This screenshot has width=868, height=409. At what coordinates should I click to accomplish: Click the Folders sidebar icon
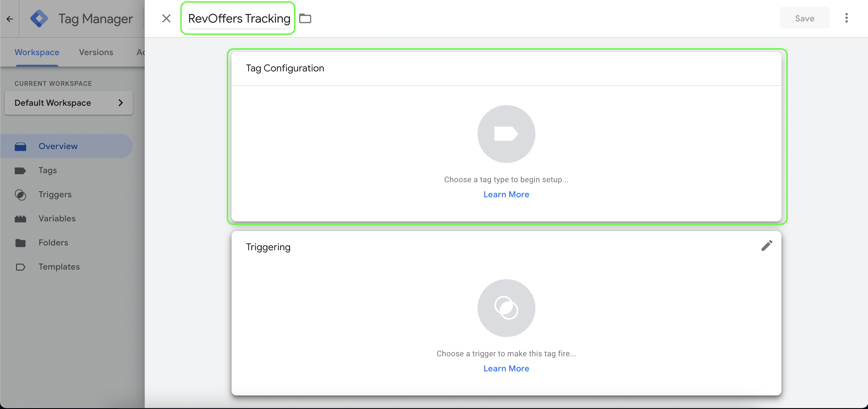click(x=21, y=243)
